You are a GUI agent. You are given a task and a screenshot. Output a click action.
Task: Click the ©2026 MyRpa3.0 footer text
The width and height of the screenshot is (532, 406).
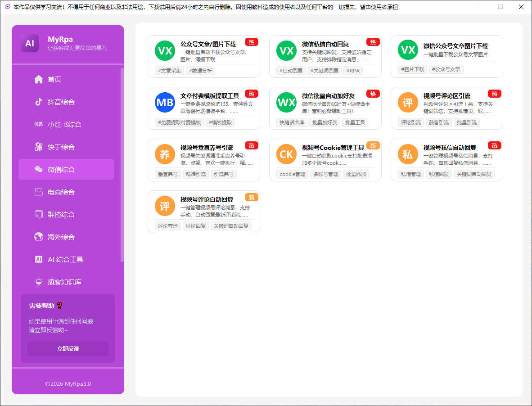point(68,384)
